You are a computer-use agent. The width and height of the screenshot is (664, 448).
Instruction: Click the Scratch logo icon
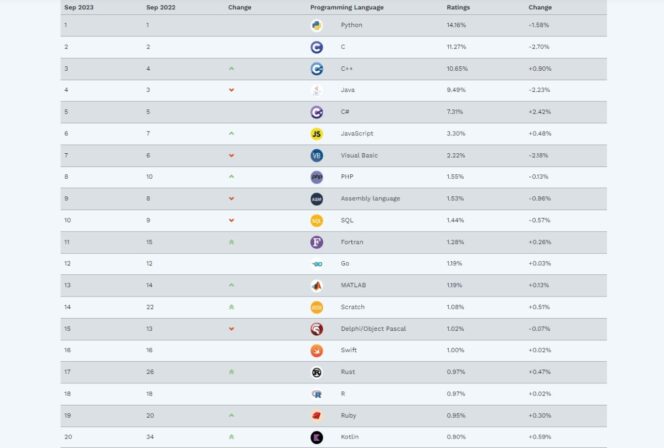click(316, 307)
